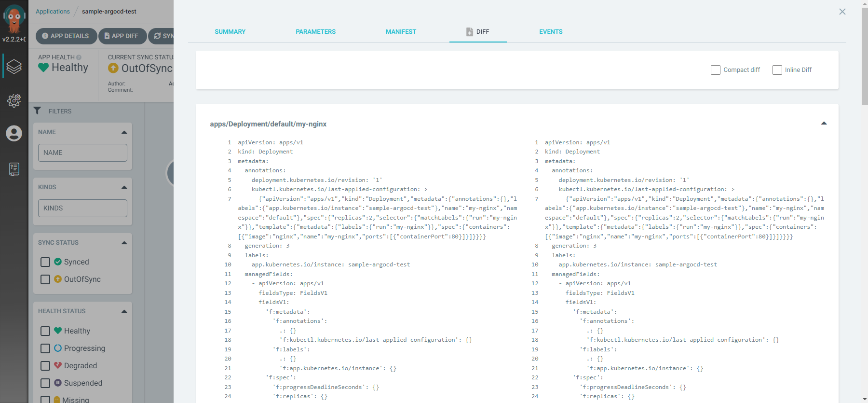This screenshot has width=868, height=403.
Task: Click the filter funnel icon
Action: [x=37, y=111]
